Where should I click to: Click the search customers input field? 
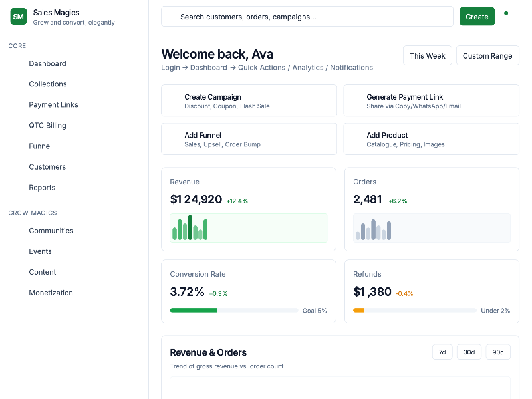tap(307, 16)
